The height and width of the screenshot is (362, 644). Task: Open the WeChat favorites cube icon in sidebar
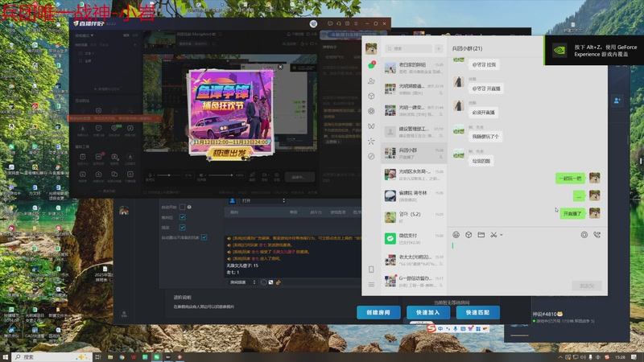(x=371, y=96)
